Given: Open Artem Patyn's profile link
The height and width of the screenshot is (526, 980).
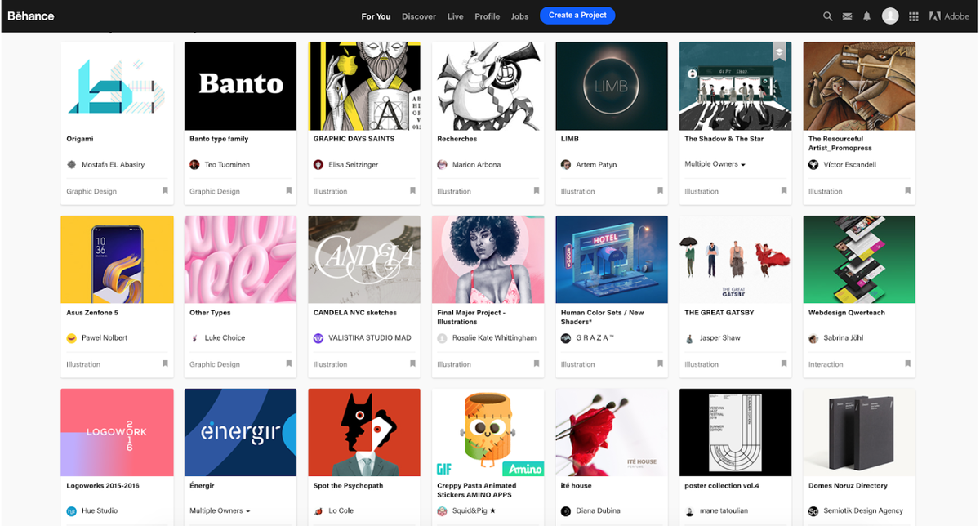Looking at the screenshot, I should pos(596,165).
